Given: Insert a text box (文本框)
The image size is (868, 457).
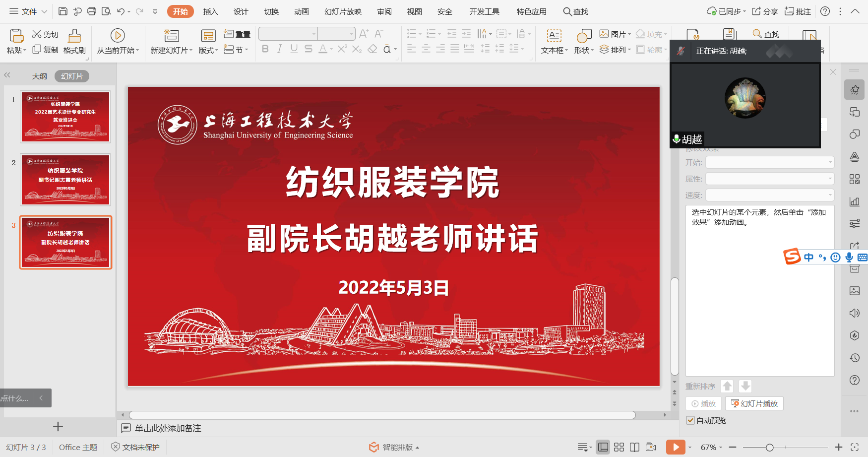Looking at the screenshot, I should tap(554, 36).
